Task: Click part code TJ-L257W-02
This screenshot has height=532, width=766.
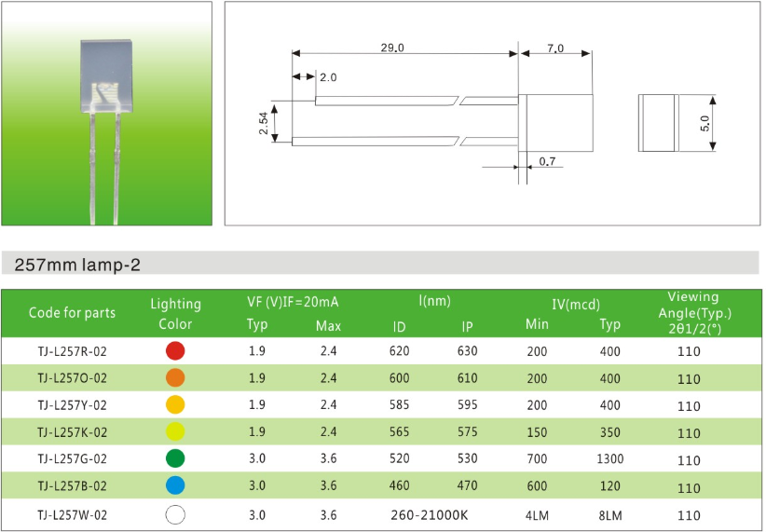Action: tap(72, 514)
